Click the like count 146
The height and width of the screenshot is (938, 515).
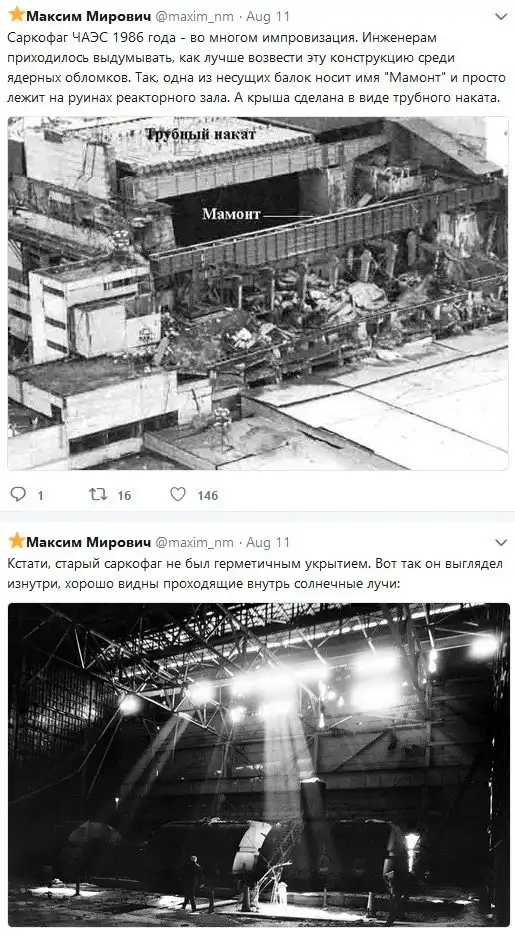(x=208, y=495)
